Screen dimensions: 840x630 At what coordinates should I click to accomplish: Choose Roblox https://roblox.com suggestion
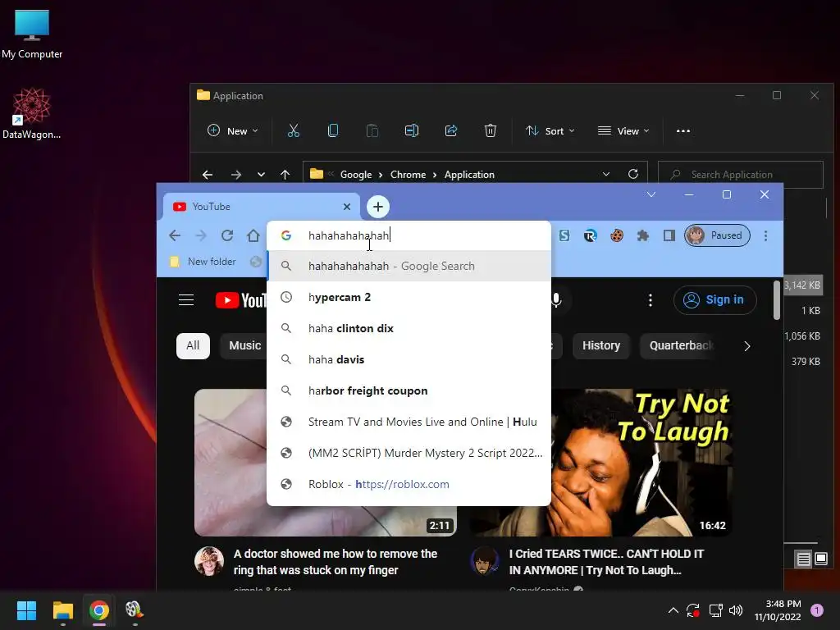coord(409,484)
